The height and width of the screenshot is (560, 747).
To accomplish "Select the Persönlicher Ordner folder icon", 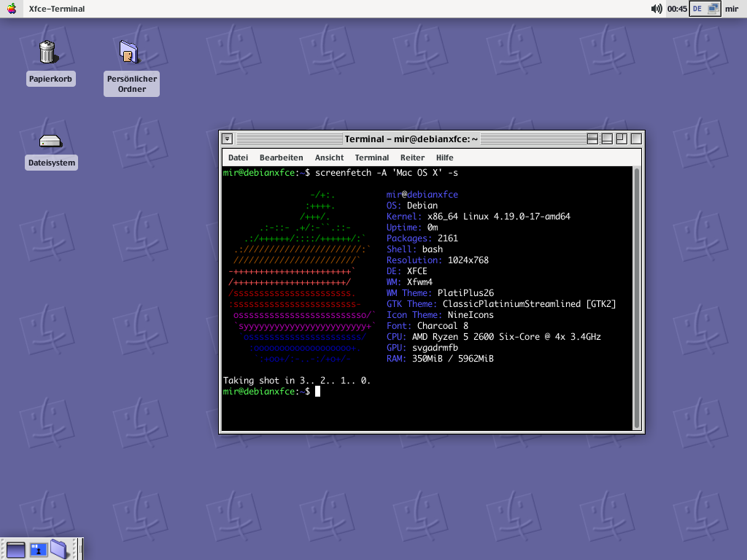I will click(129, 52).
